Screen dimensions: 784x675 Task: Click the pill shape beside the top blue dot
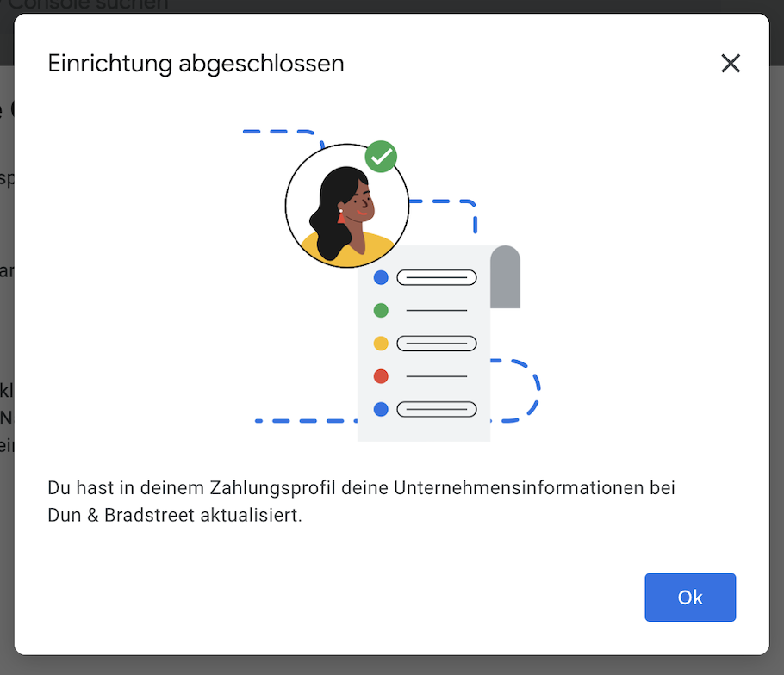437,277
